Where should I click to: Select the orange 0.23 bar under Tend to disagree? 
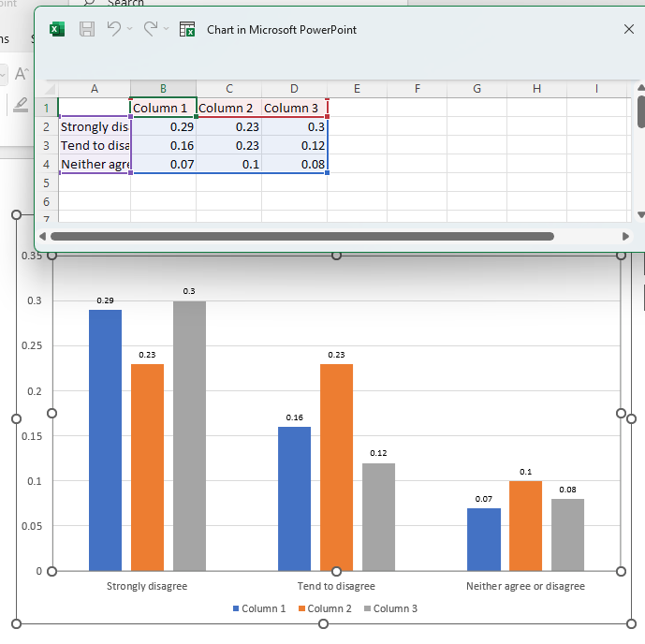(336, 466)
